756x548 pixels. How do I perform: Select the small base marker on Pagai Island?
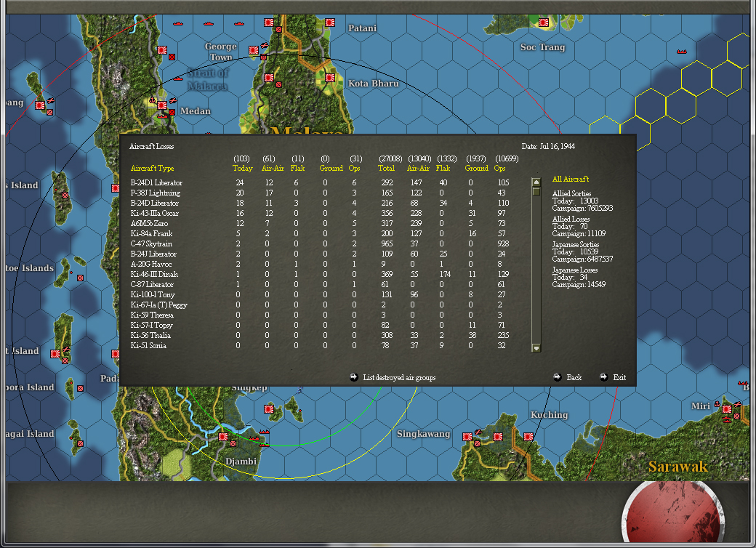pos(81,443)
